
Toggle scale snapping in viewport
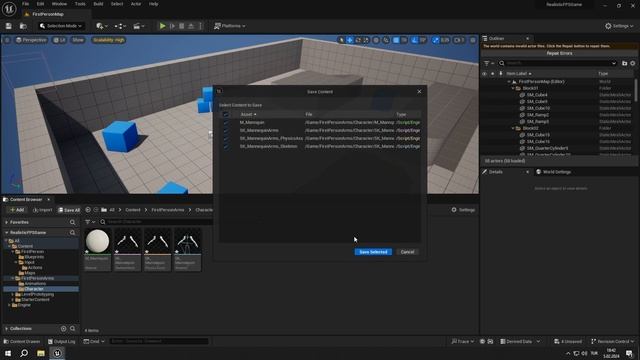click(436, 40)
